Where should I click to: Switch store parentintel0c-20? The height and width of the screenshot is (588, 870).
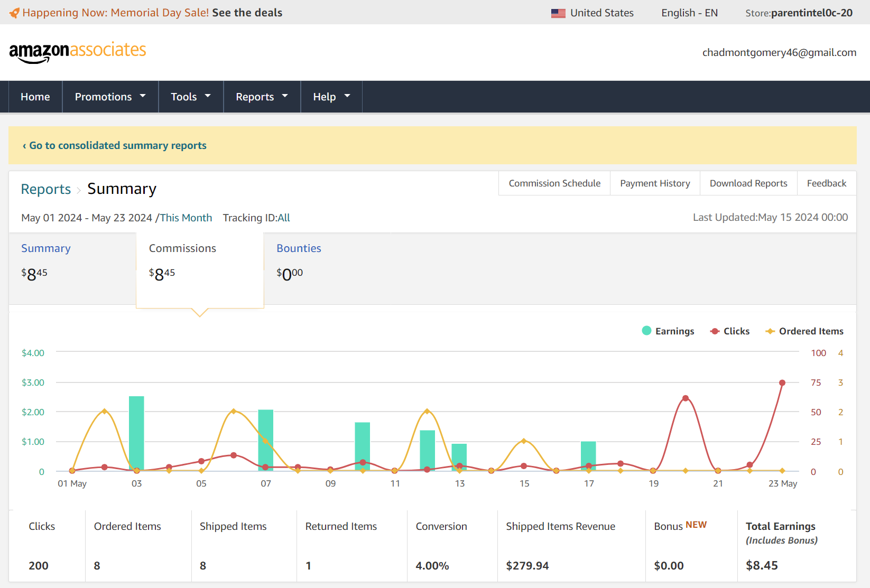coord(799,13)
